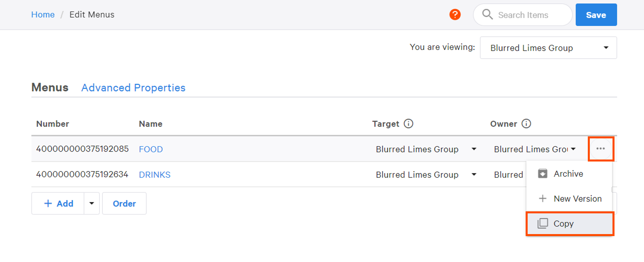Click the Owner column info icon
Image resolution: width=644 pixels, height=262 pixels.
click(526, 124)
